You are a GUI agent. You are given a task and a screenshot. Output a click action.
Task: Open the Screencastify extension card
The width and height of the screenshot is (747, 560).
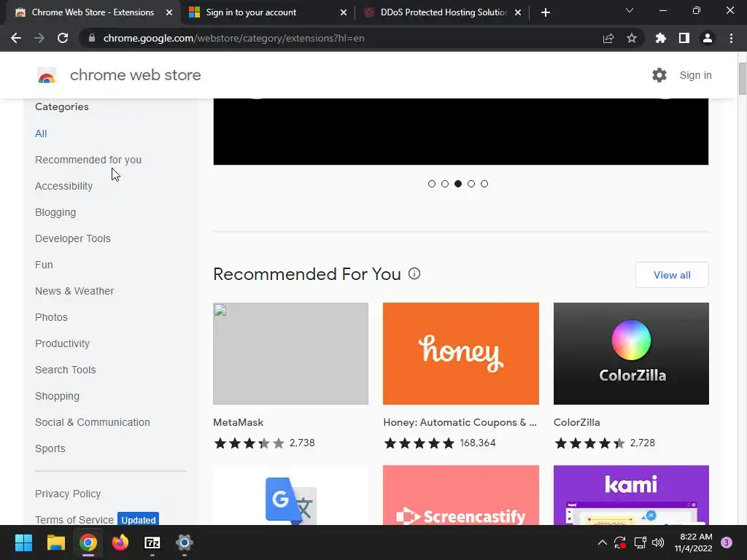461,495
